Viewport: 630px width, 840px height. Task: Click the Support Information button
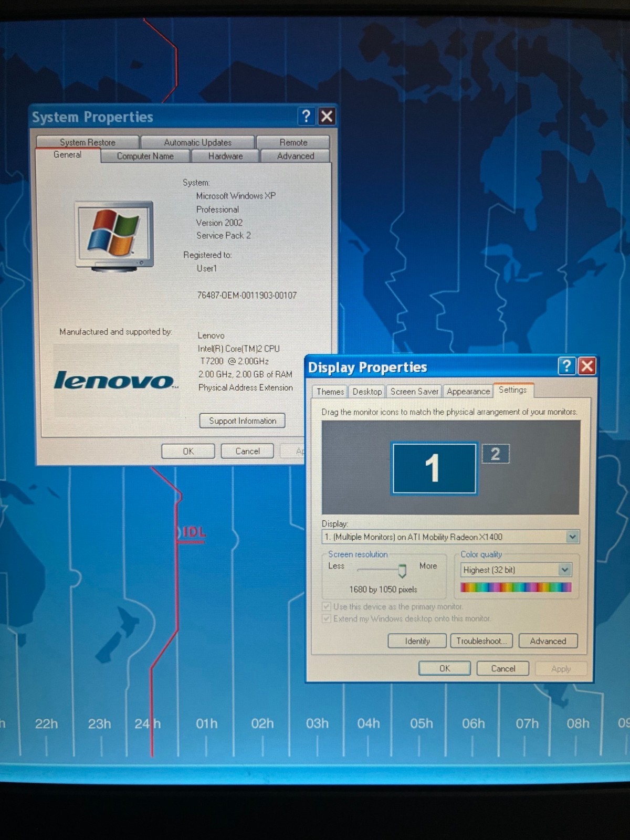(x=243, y=421)
